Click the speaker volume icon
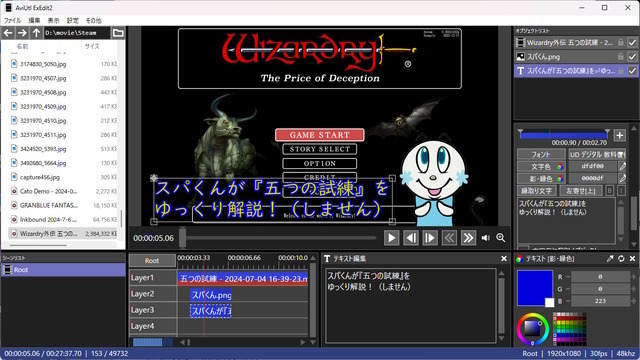This screenshot has width=640, height=360. click(486, 238)
